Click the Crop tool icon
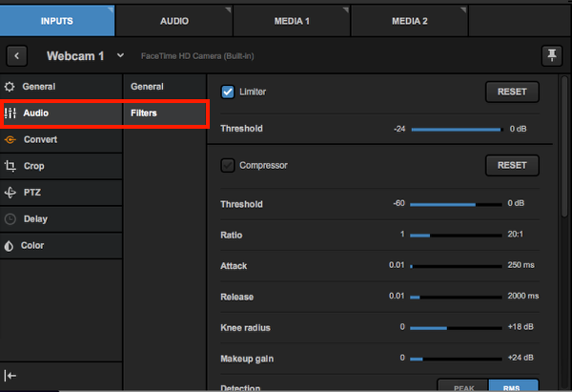The width and height of the screenshot is (572, 392). pos(10,166)
